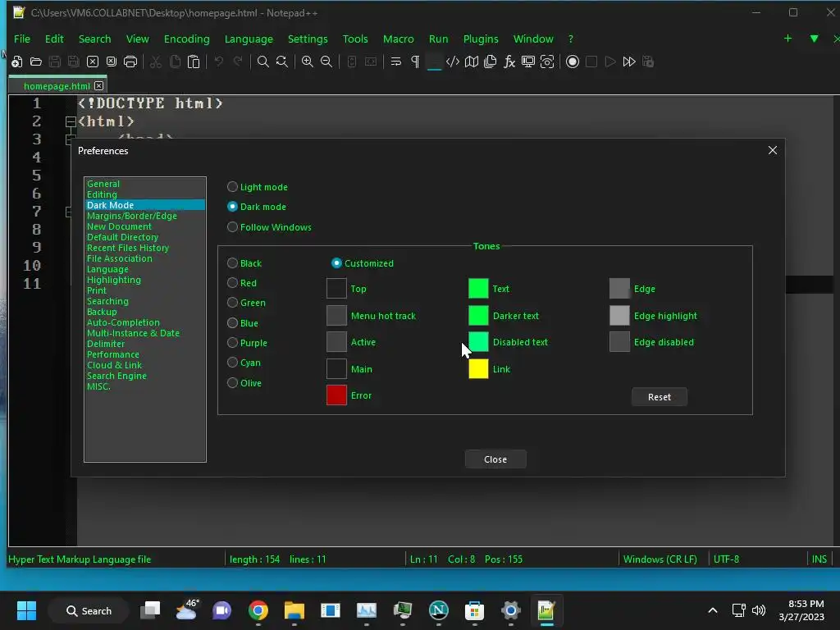
Task: Open File Explorer from the taskbar
Action: pyautogui.click(x=294, y=610)
